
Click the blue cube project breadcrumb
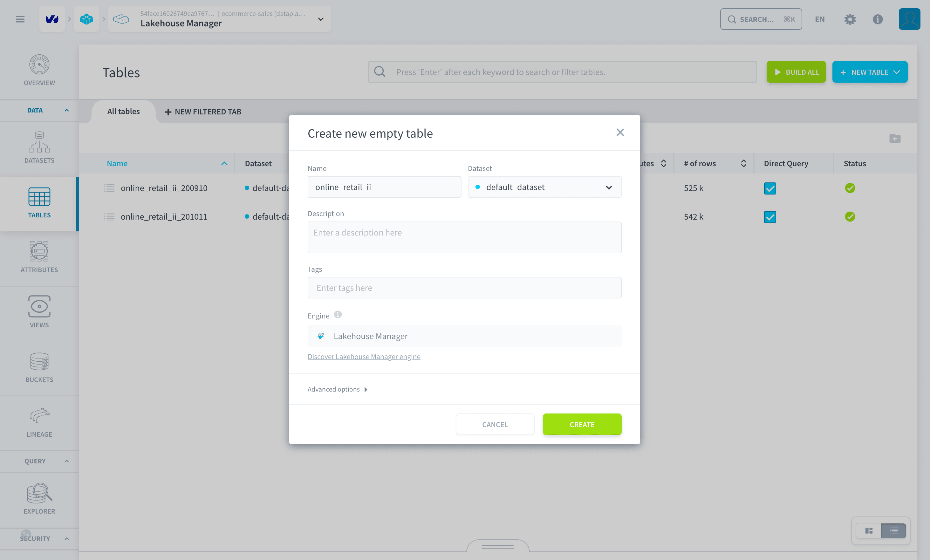[86, 19]
